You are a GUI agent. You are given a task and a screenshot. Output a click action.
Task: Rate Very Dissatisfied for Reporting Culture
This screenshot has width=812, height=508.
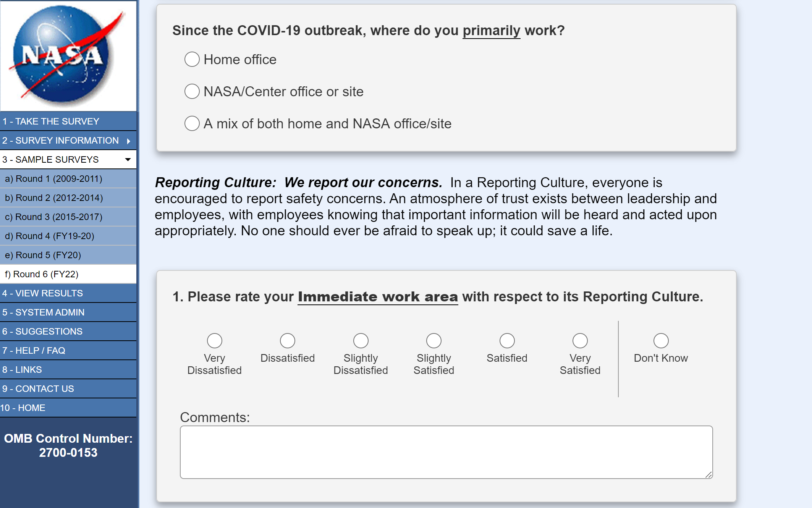pos(214,341)
